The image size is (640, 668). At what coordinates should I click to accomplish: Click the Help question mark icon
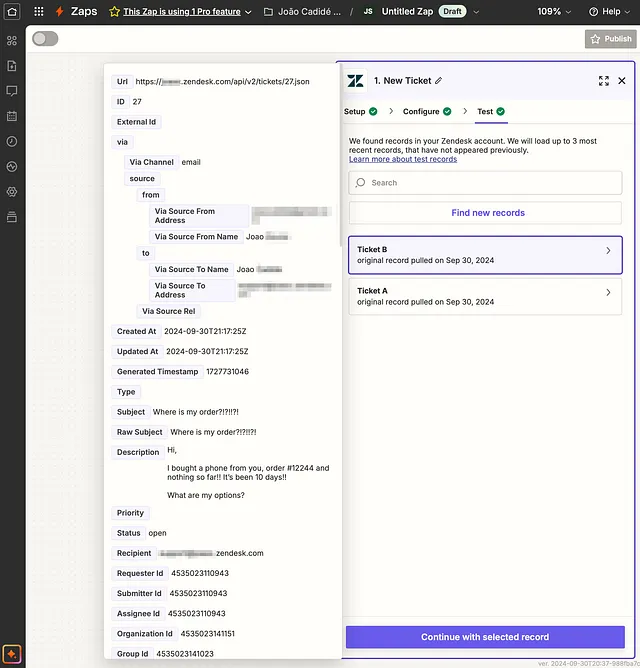click(x=594, y=12)
